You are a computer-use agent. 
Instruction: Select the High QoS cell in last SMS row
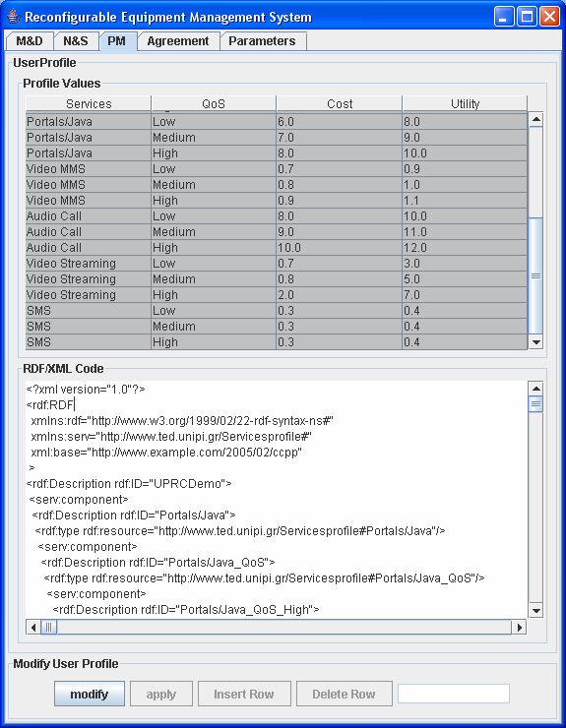click(x=214, y=342)
